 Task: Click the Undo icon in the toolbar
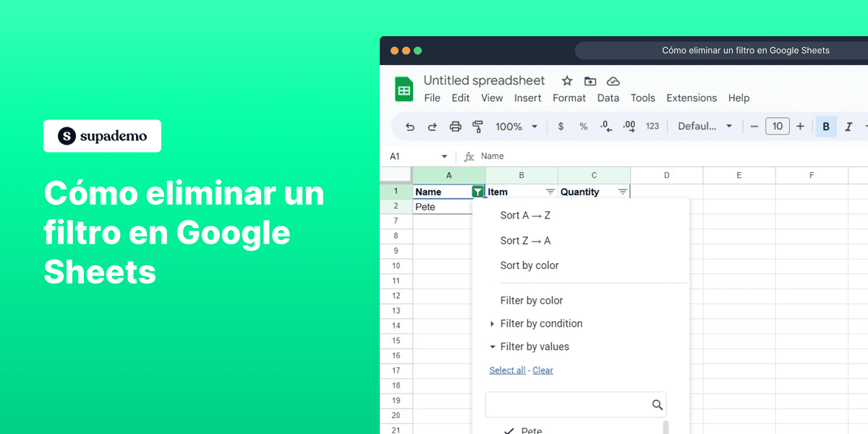(x=409, y=126)
